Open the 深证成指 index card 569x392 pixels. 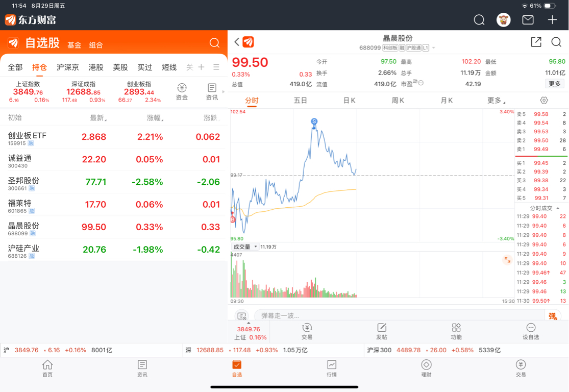pyautogui.click(x=84, y=92)
